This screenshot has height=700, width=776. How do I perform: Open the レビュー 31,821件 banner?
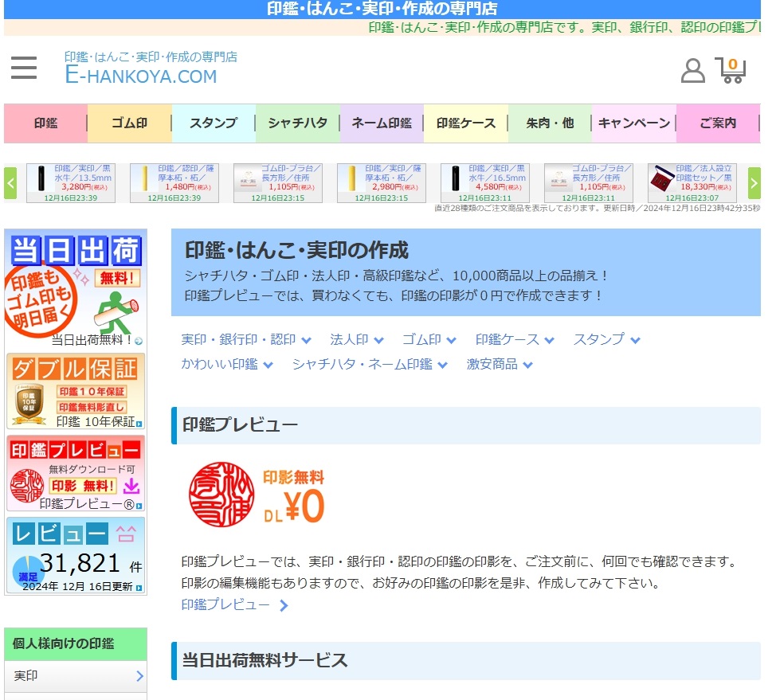pyautogui.click(x=76, y=556)
